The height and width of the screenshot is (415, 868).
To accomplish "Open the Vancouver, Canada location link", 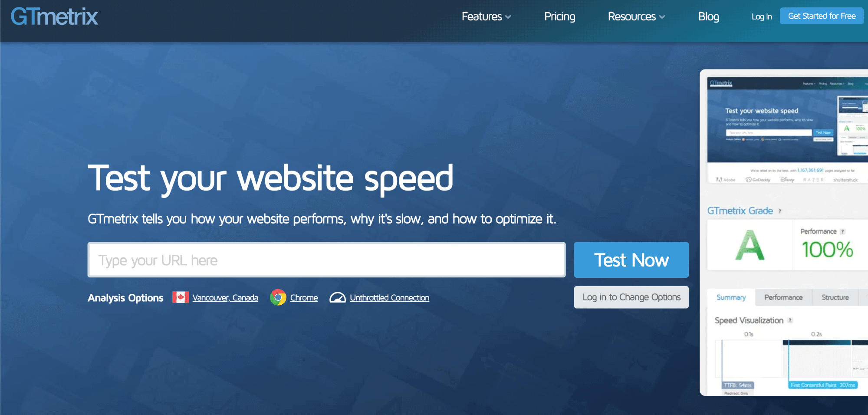I will pyautogui.click(x=225, y=298).
